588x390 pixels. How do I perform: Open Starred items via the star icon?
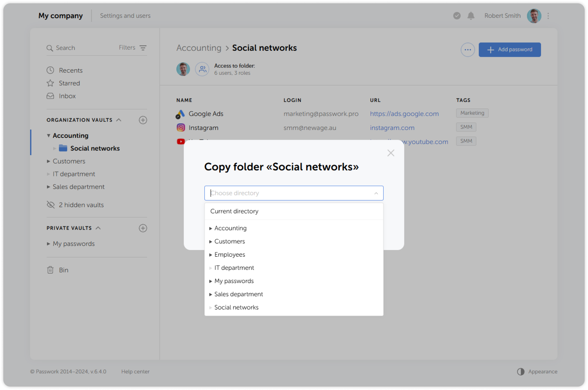tap(50, 83)
